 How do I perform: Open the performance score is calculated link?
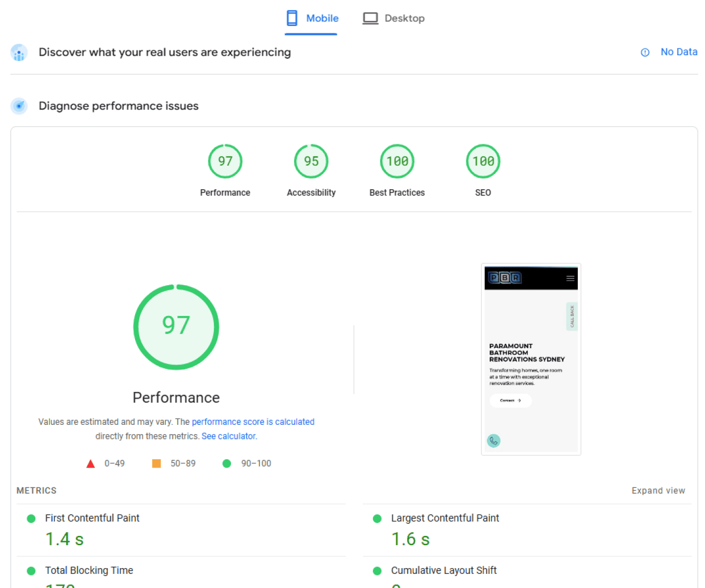253,422
